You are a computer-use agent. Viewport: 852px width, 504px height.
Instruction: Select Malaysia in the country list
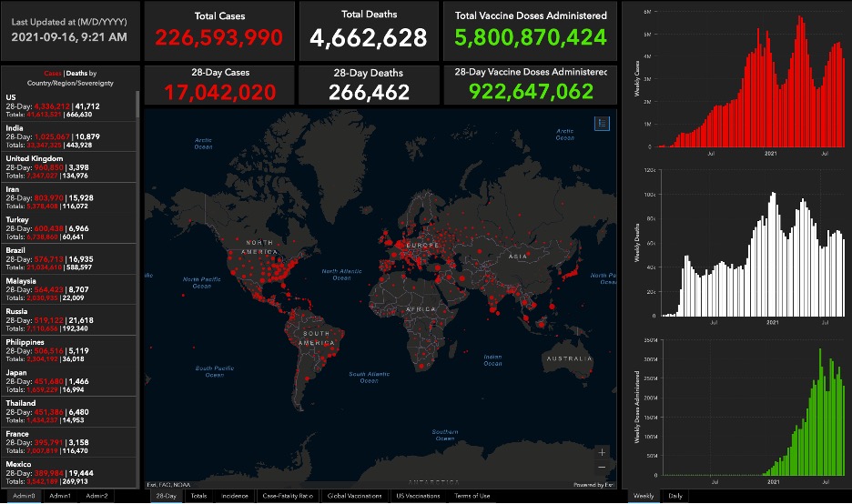click(x=69, y=289)
